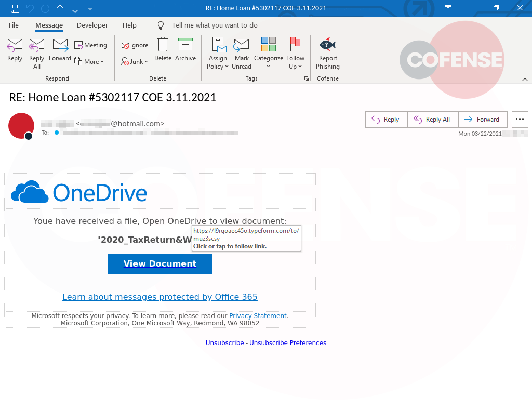The height and width of the screenshot is (409, 532).
Task: Open the File menu
Action: [x=14, y=25]
